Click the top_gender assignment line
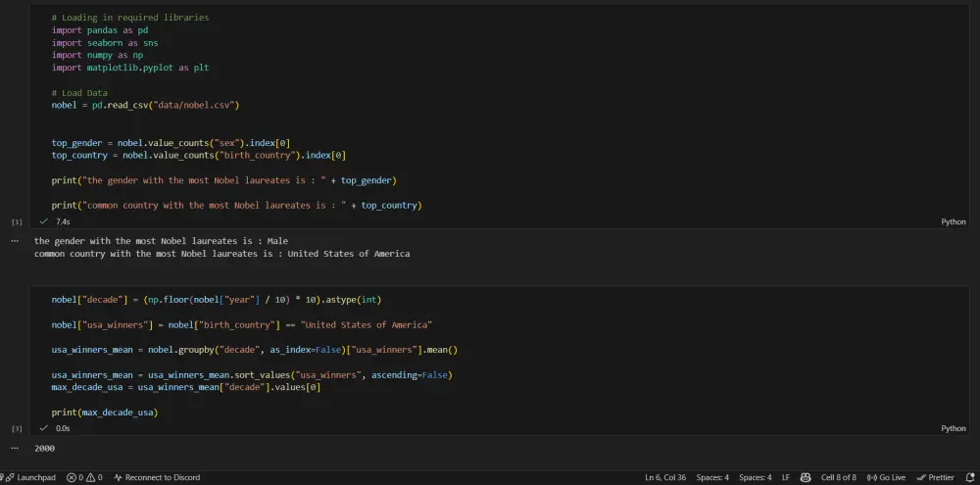Screen dimensions: 980x485 click(x=171, y=142)
